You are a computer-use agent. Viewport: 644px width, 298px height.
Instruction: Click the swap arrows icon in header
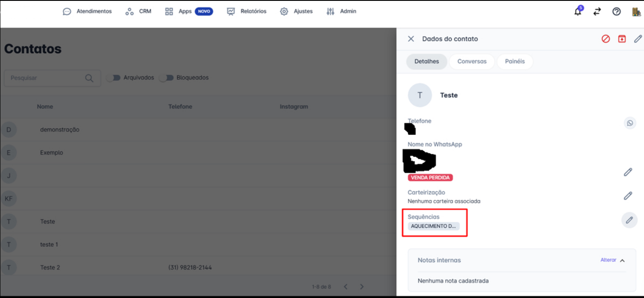(597, 12)
